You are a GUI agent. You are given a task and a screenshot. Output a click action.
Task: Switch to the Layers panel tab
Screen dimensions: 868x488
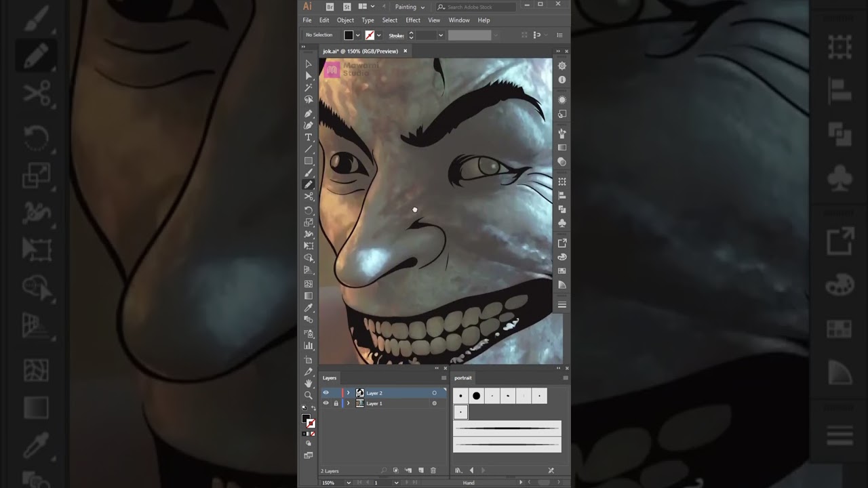(330, 378)
